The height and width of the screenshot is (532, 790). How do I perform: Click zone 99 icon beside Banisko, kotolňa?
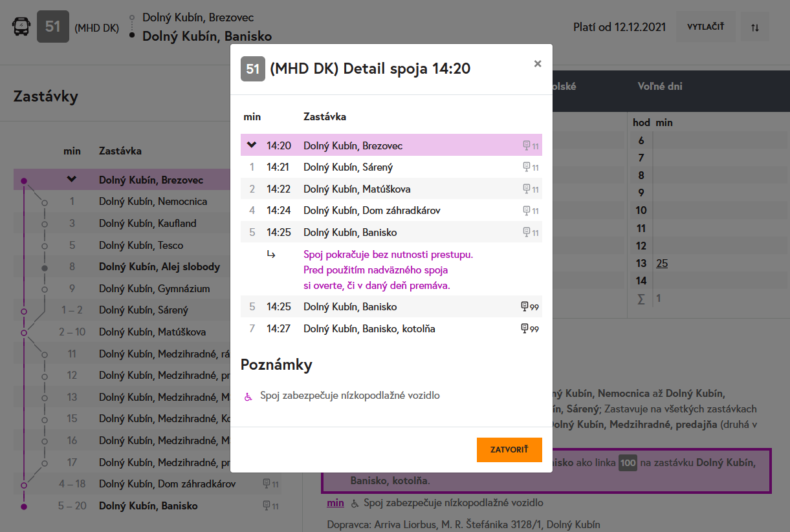tap(530, 329)
